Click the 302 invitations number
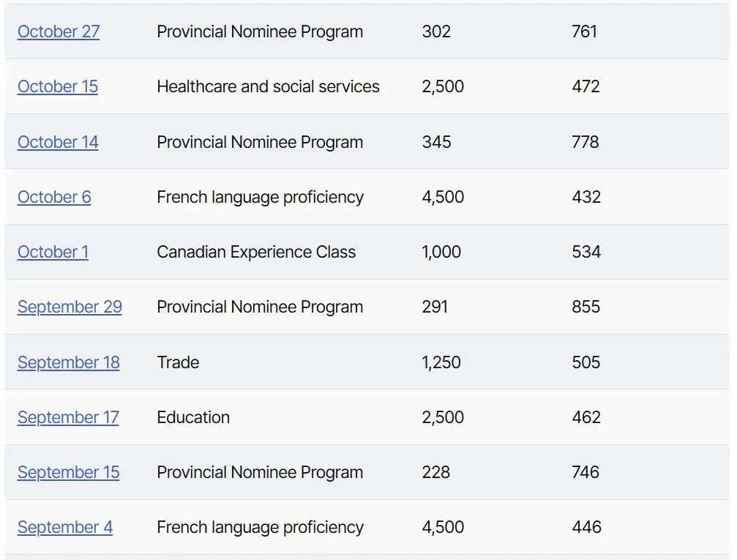 [x=436, y=31]
